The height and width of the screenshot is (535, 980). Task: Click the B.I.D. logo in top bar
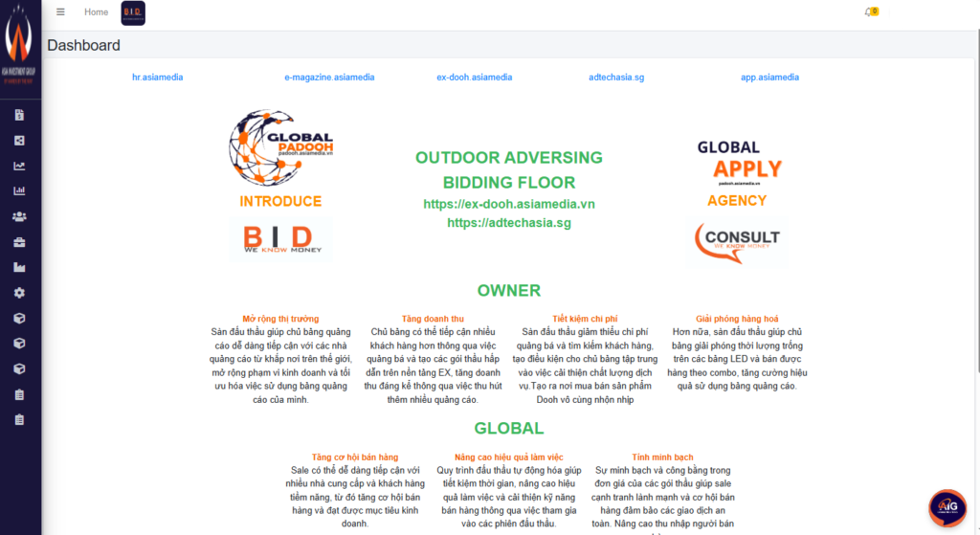point(133,13)
